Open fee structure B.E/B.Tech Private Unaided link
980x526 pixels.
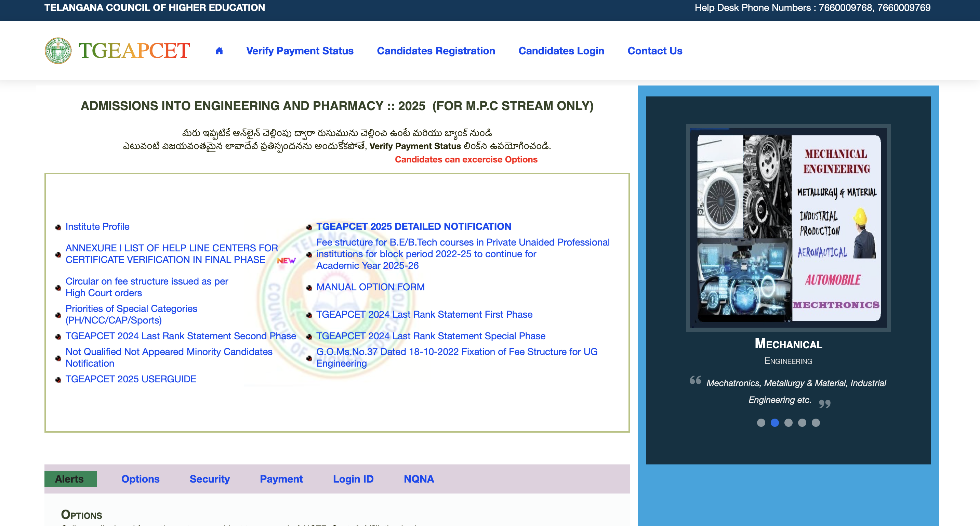463,254
